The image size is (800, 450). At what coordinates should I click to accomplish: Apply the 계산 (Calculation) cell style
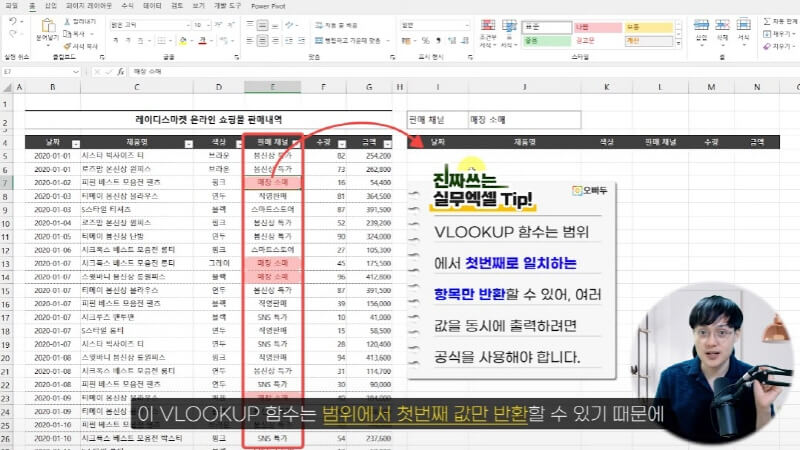648,40
